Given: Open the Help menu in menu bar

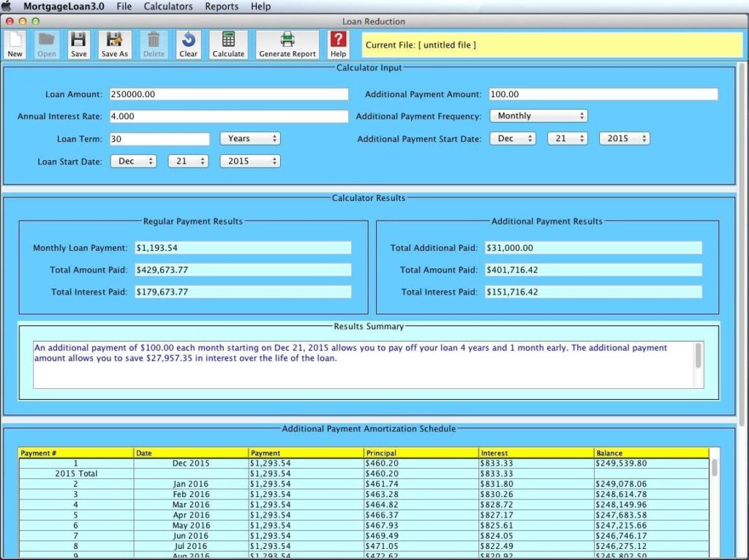Looking at the screenshot, I should 261,6.
